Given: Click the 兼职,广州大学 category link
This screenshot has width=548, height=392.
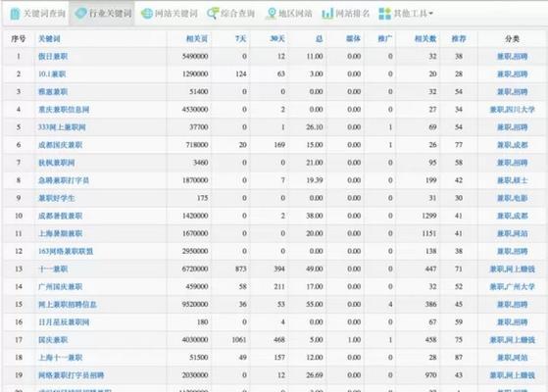Looking at the screenshot, I should click(513, 287).
